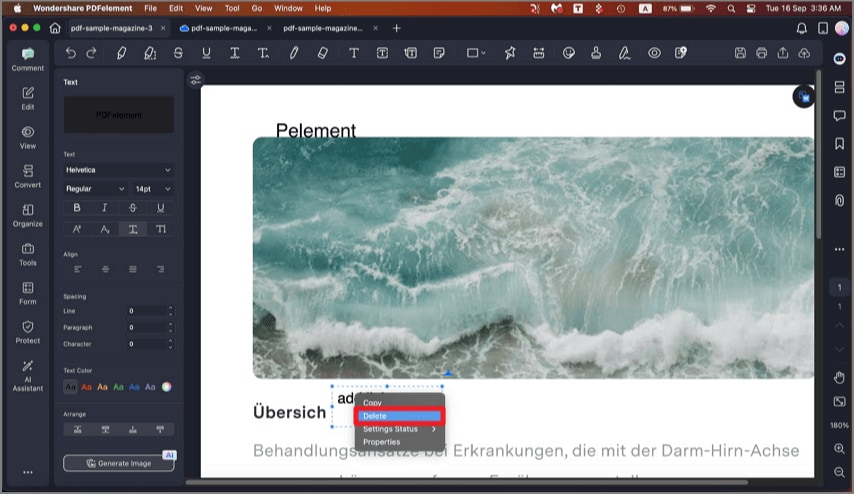Image resolution: width=854 pixels, height=494 pixels.
Task: Open the File menu
Action: (x=150, y=8)
